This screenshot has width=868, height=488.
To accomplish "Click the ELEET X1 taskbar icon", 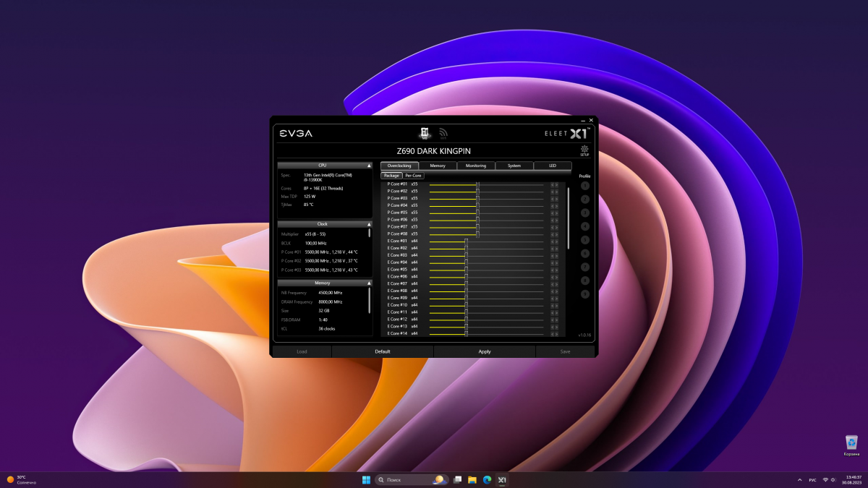I will (502, 479).
